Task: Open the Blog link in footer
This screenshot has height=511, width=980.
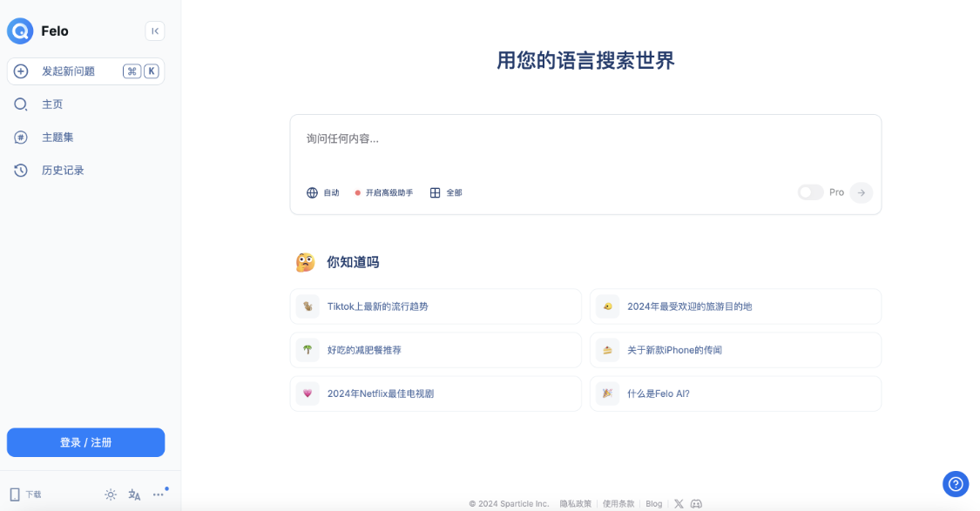Action: point(654,503)
